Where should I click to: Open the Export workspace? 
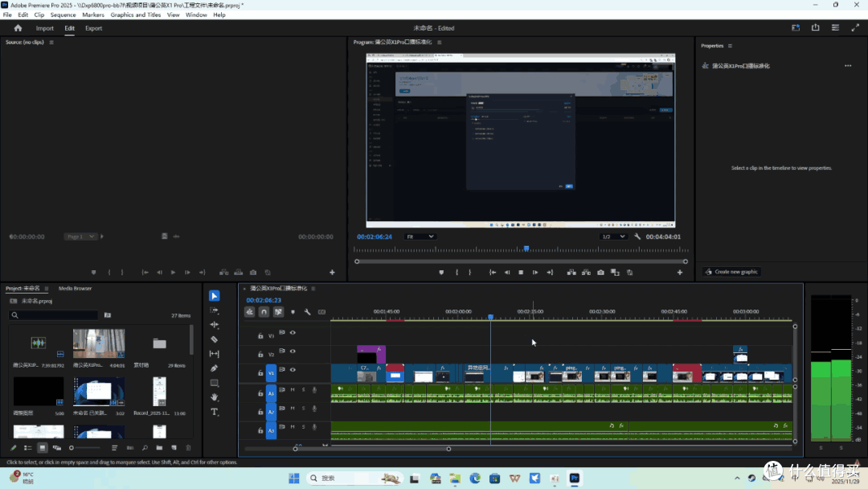tap(93, 28)
